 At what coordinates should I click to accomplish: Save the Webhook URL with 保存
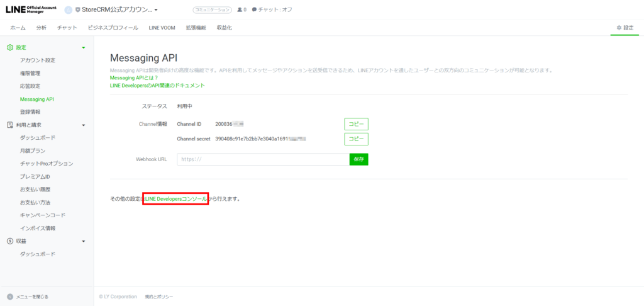coord(358,159)
